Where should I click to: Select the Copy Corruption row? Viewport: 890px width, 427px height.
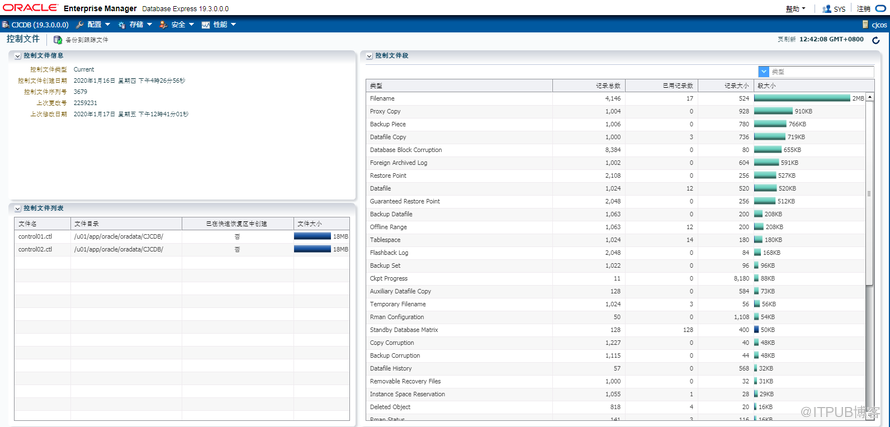click(x=616, y=343)
